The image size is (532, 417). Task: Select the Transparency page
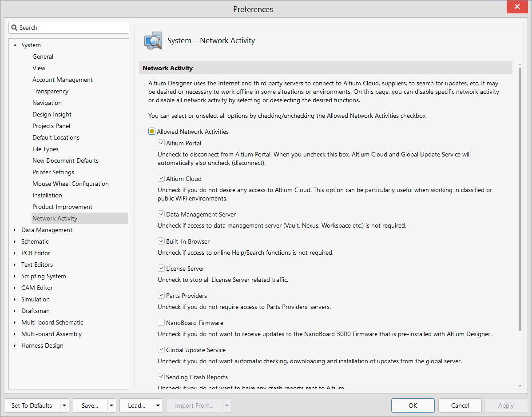click(50, 91)
